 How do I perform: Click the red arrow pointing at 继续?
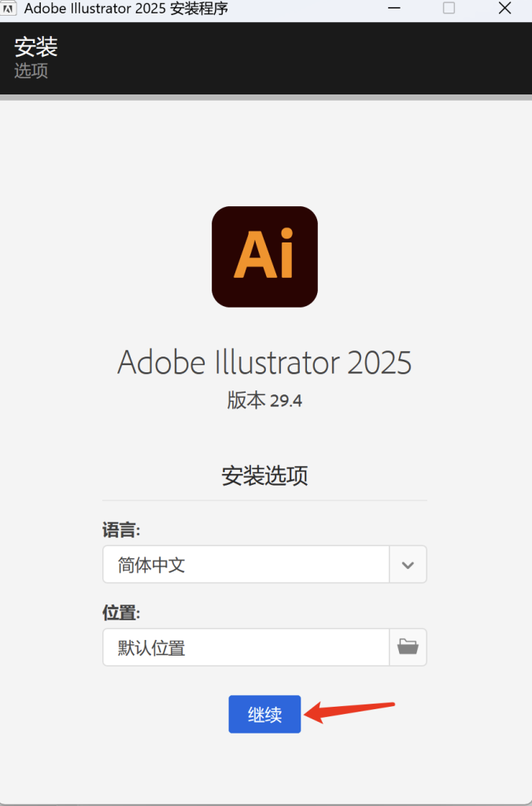pos(349,712)
